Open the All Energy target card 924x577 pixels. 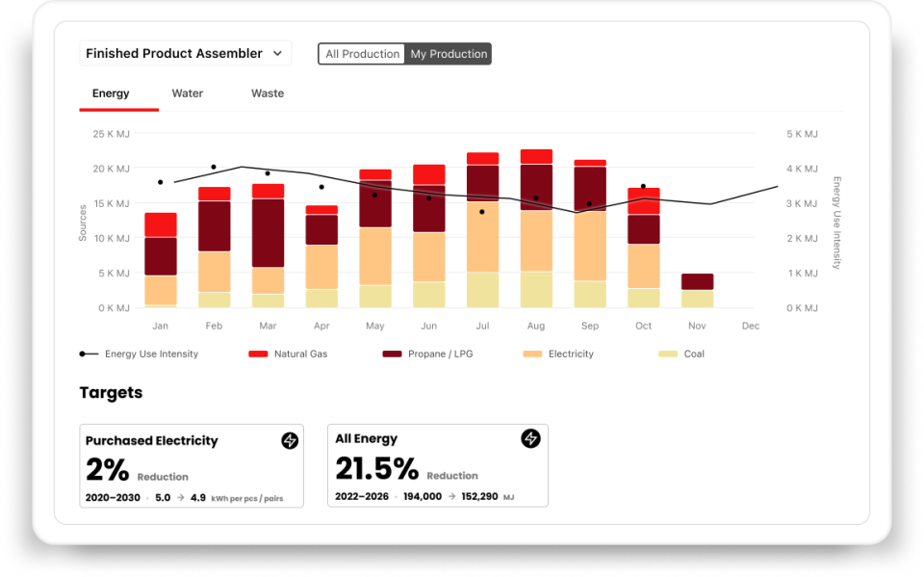tap(438, 465)
